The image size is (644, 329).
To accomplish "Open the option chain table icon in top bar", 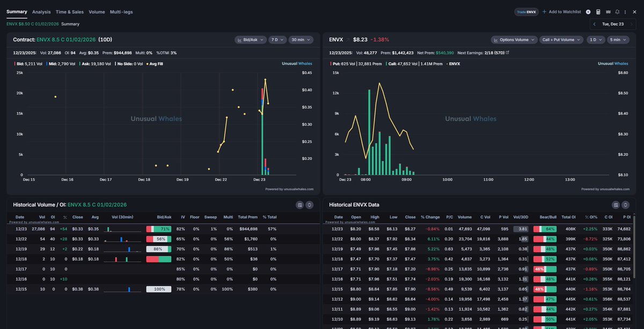I will pos(608,12).
